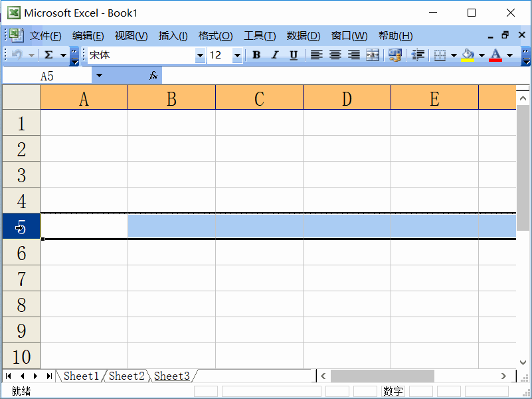Viewport: 532px width, 399px height.
Task: Toggle Bold formatting
Action: tap(256, 55)
